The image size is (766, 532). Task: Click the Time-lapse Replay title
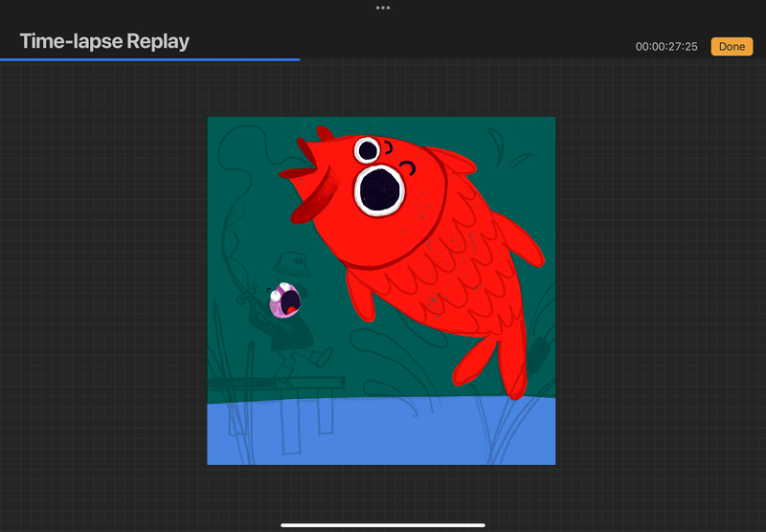[x=104, y=41]
